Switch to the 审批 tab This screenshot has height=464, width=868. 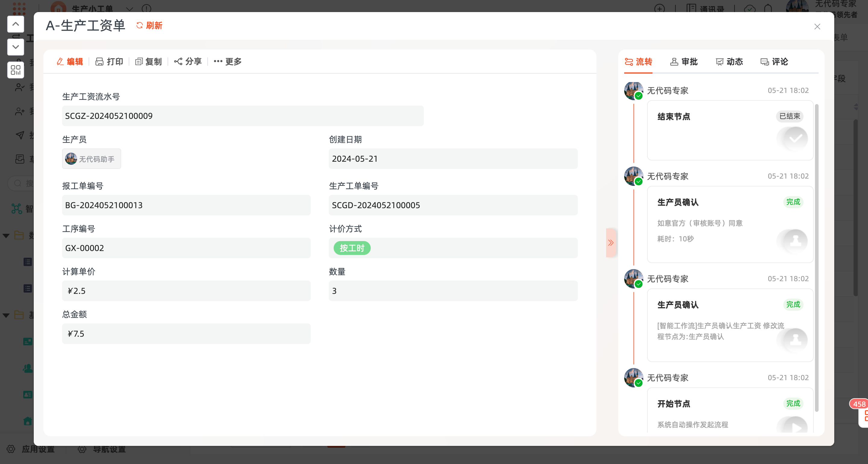684,62
